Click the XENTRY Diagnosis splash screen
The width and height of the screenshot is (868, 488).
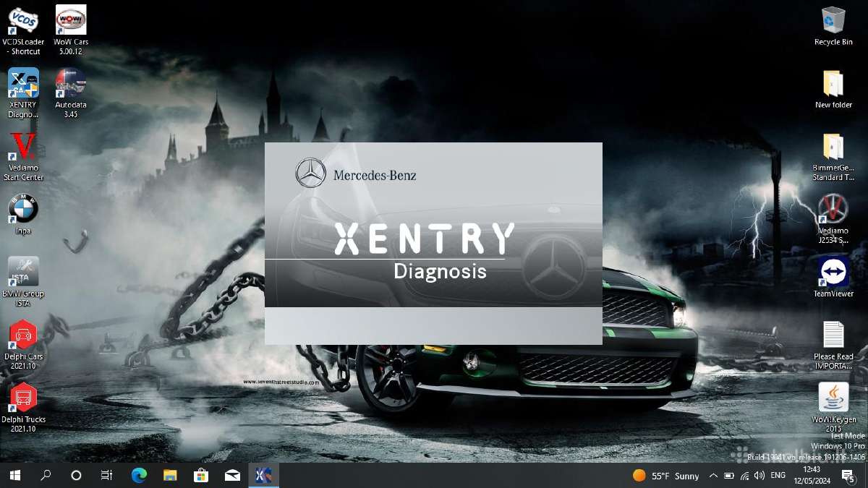coord(433,243)
